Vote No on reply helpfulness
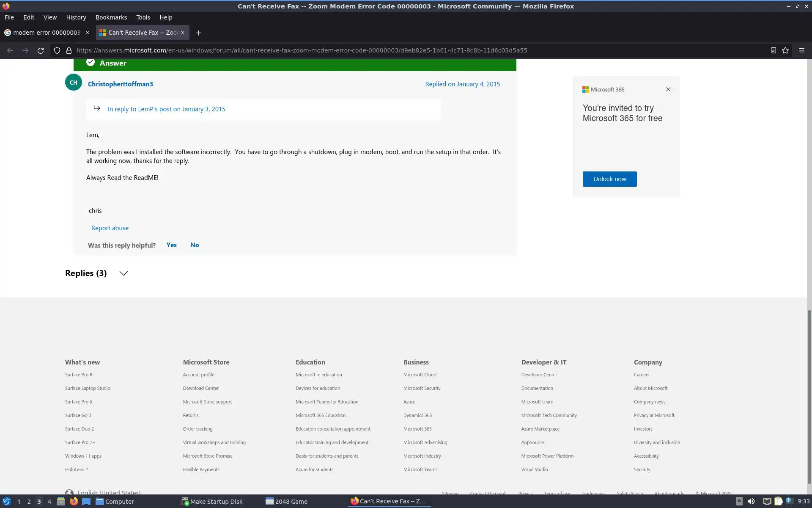This screenshot has height=508, width=812. [x=195, y=245]
